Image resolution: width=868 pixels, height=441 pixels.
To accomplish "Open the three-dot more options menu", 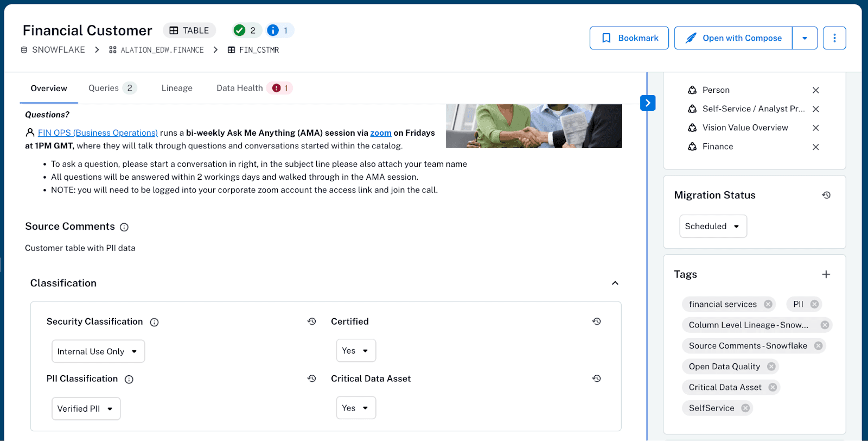I will (x=834, y=38).
